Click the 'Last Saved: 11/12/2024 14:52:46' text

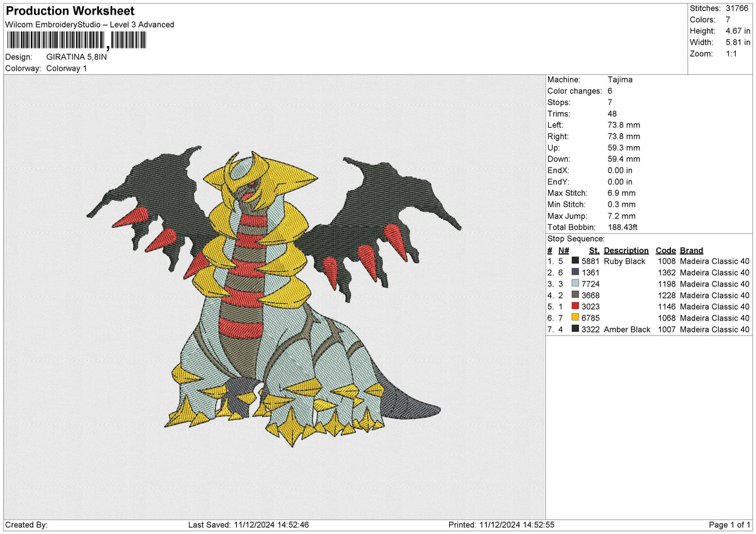click(x=248, y=525)
